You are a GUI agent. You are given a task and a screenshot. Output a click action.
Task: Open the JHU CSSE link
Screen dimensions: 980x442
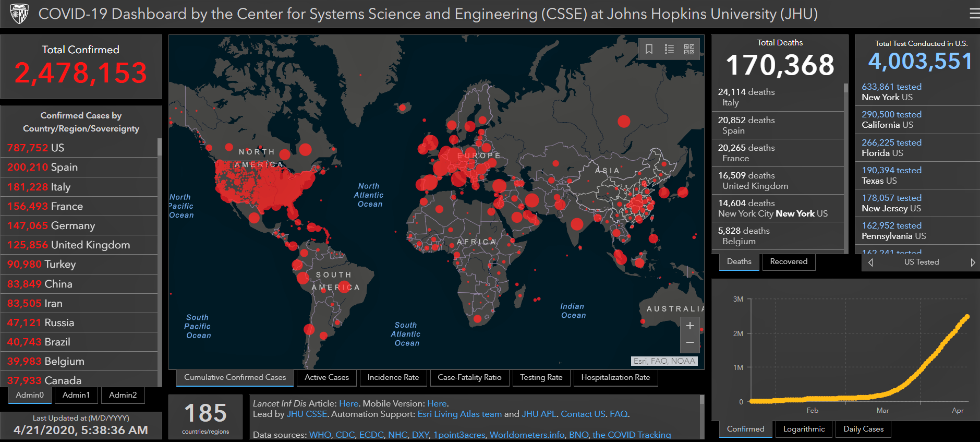[x=307, y=414]
